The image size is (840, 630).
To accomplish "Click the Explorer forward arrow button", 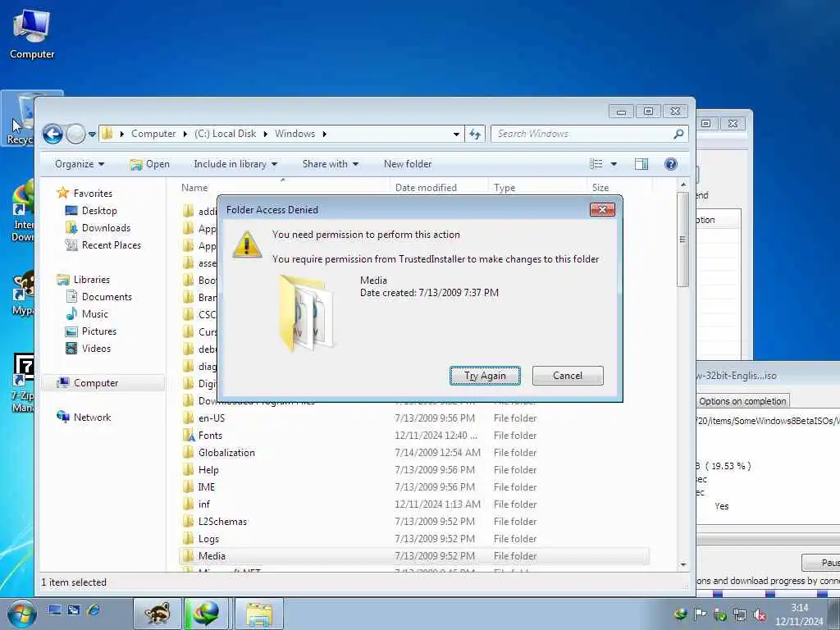I will pyautogui.click(x=75, y=134).
